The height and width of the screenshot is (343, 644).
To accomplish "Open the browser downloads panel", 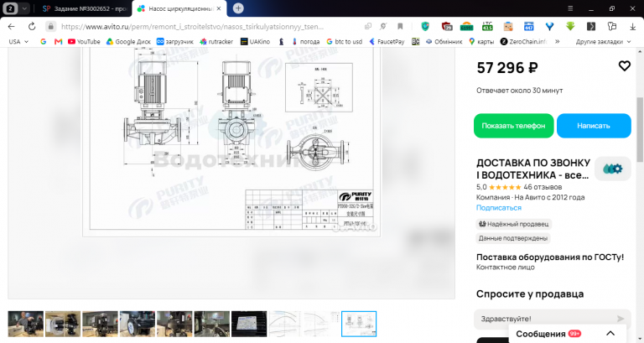I will [632, 27].
